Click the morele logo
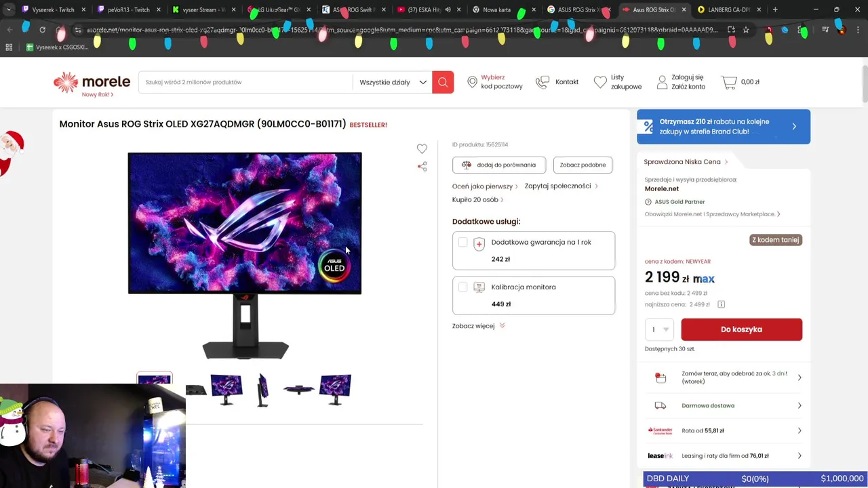Screen dimensions: 868x488 click(x=92, y=81)
